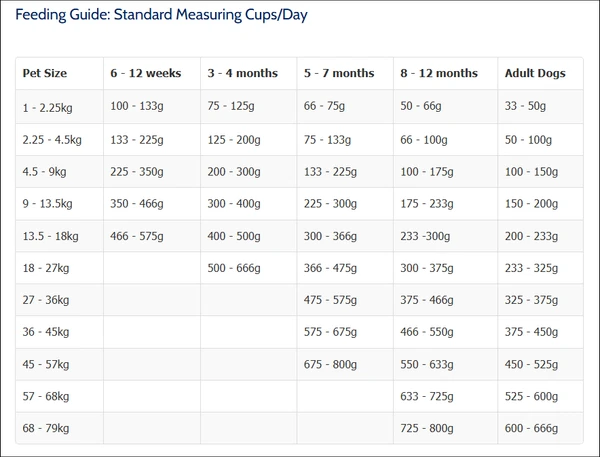This screenshot has height=457, width=600.
Task: Click the "13.5 - 18kg" pet size cell
Action: point(51,235)
